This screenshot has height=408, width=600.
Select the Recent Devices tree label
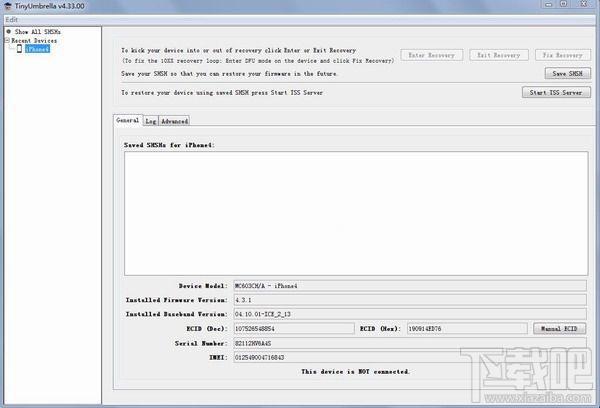point(34,40)
